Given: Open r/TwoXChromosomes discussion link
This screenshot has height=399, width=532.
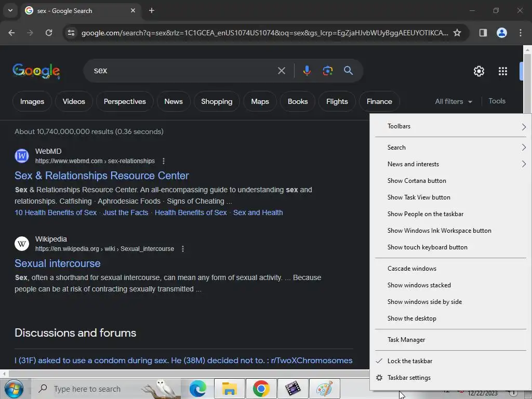Looking at the screenshot, I should click(183, 361).
